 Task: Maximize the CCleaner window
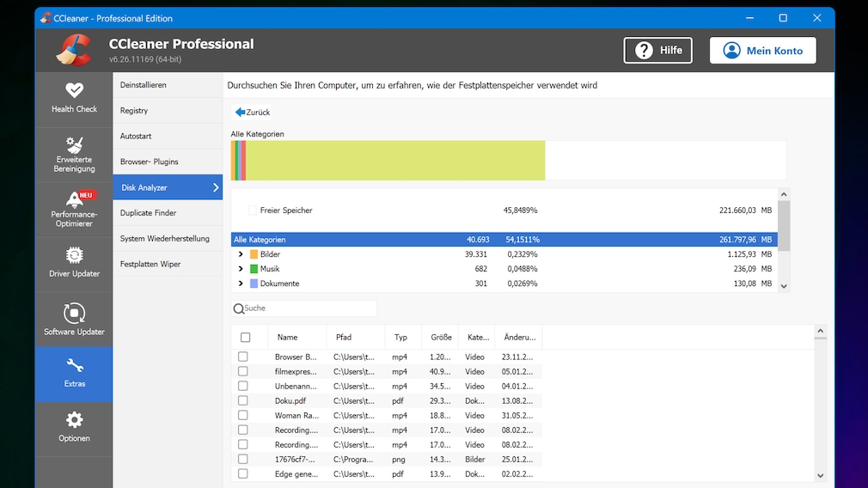(x=783, y=18)
